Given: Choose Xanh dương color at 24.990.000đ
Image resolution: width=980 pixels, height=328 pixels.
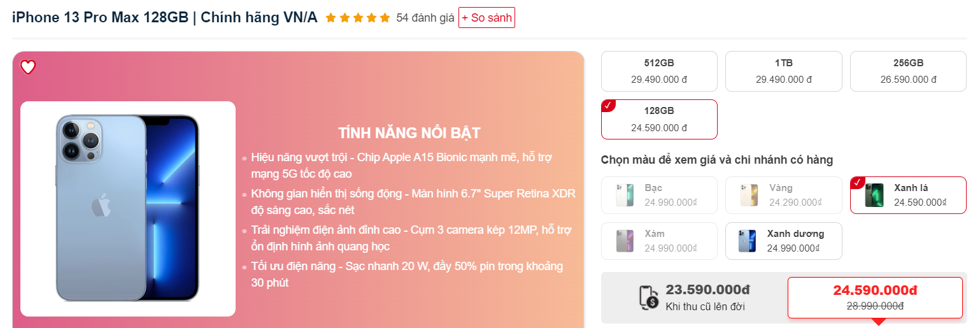Looking at the screenshot, I should (x=784, y=241).
